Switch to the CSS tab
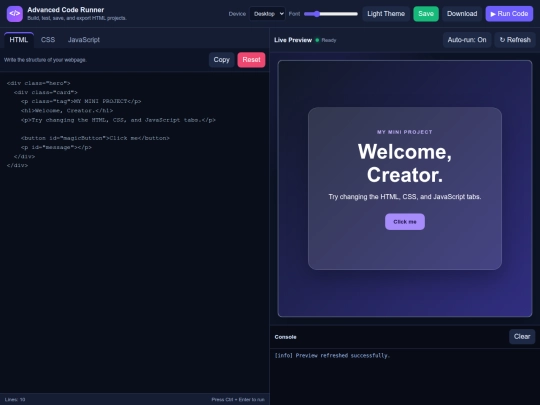 tap(48, 40)
